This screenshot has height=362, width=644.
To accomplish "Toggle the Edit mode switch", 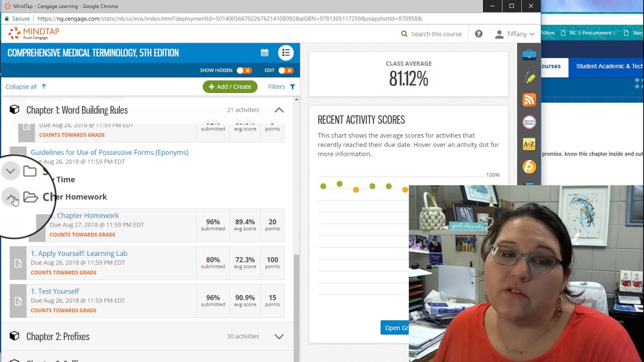I will point(286,70).
